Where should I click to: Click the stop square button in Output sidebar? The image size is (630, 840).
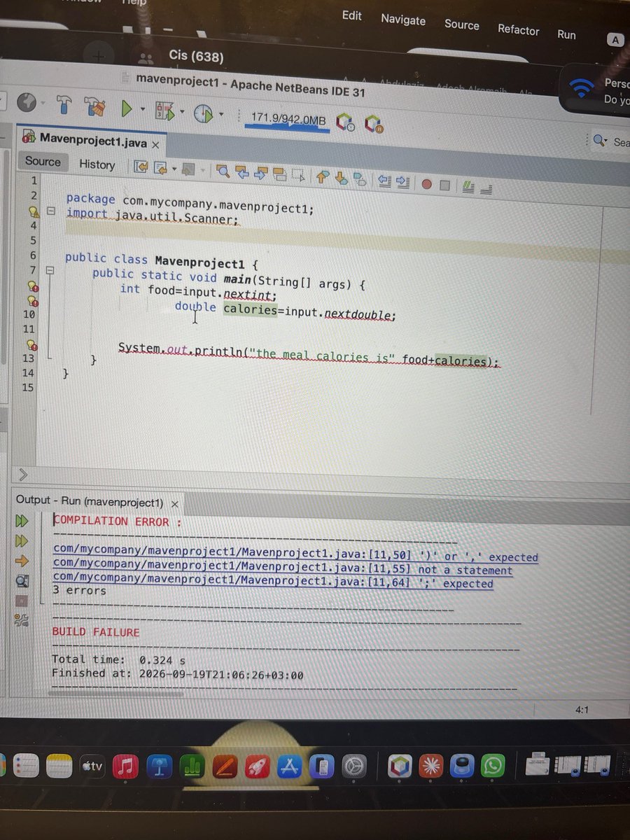click(22, 601)
